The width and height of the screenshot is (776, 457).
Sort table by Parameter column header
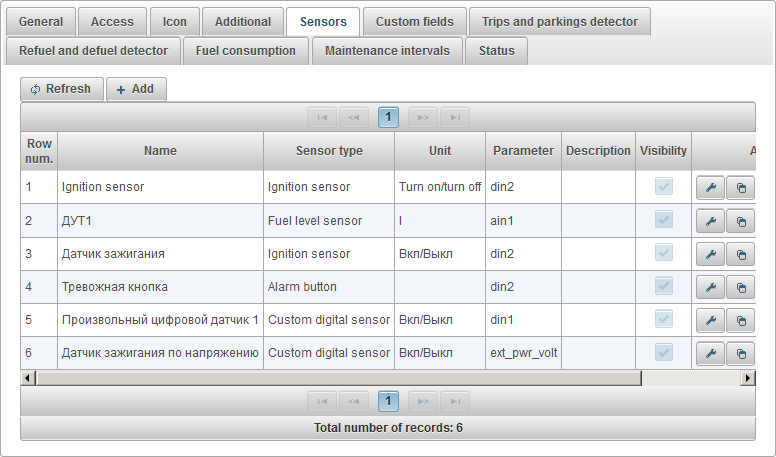(523, 151)
